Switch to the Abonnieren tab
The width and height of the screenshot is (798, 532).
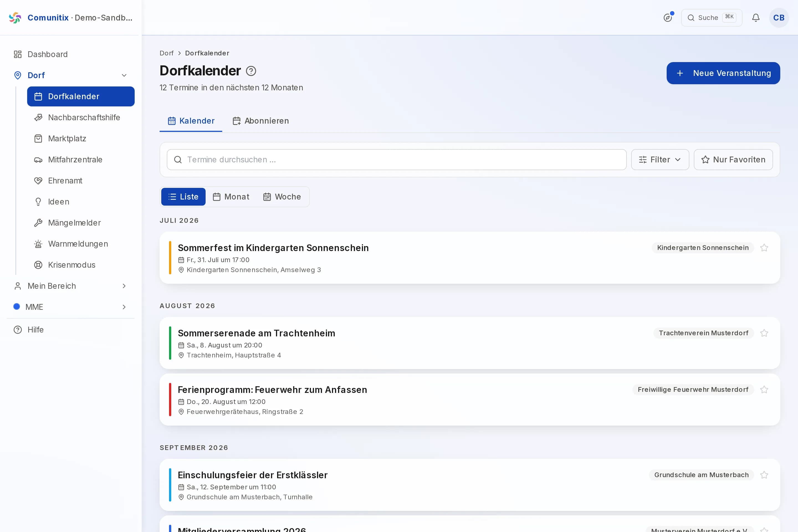pos(260,121)
